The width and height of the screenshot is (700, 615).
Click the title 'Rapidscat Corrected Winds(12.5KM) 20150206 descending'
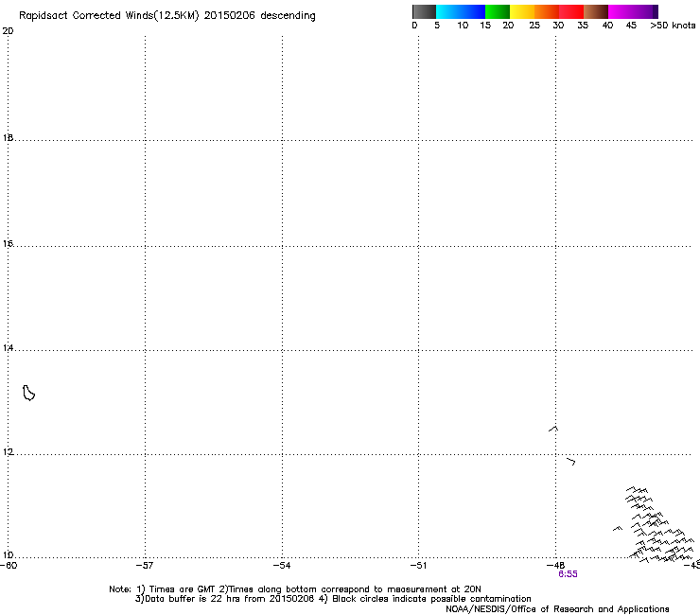pyautogui.click(x=167, y=15)
